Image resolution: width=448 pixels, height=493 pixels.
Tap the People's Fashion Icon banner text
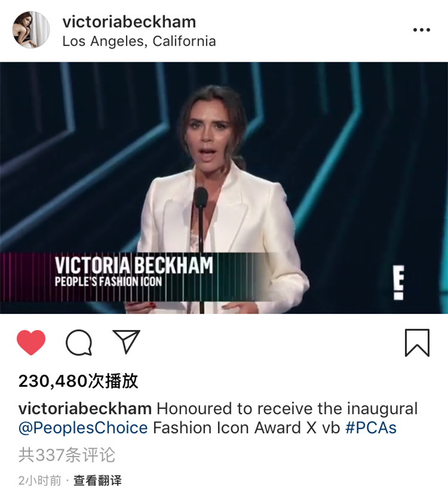108,281
